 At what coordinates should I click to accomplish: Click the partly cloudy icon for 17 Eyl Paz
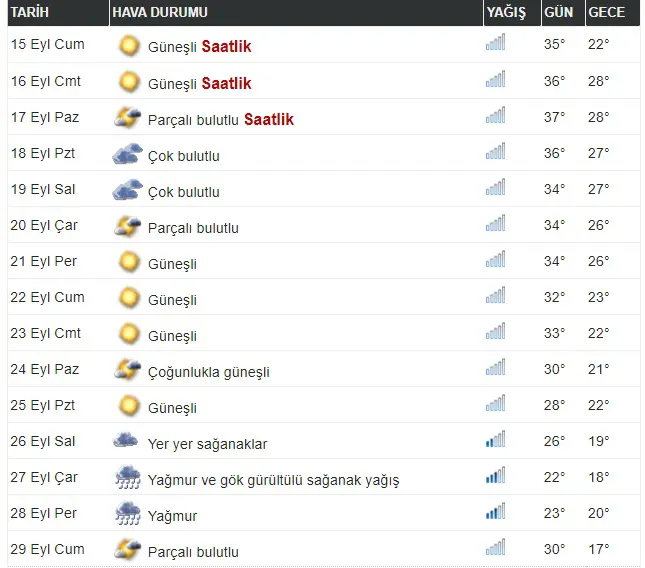pos(127,118)
